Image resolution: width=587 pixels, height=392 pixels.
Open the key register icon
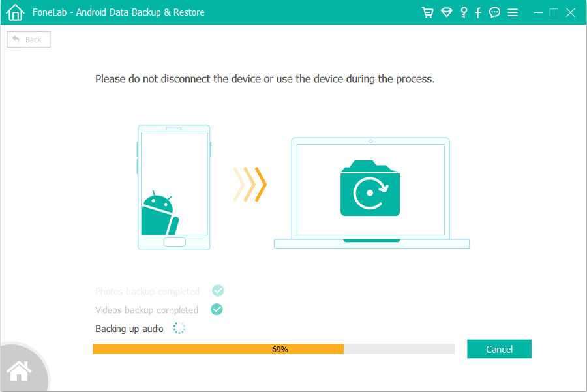[x=464, y=12]
